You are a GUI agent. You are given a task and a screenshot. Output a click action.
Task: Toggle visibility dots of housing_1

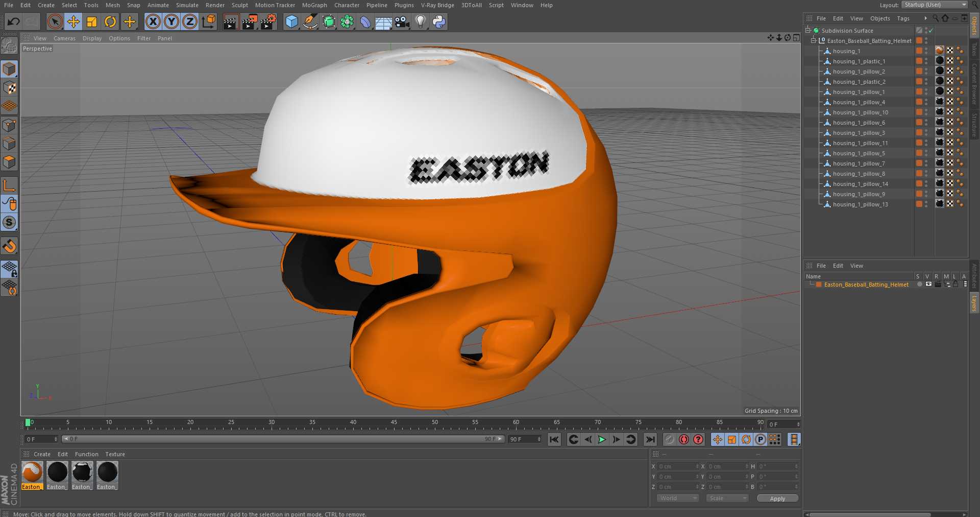click(926, 51)
